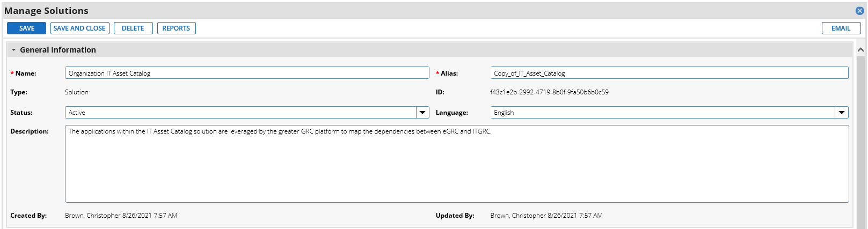This screenshot has width=868, height=229.
Task: Focus the Name input field
Action: [247, 73]
